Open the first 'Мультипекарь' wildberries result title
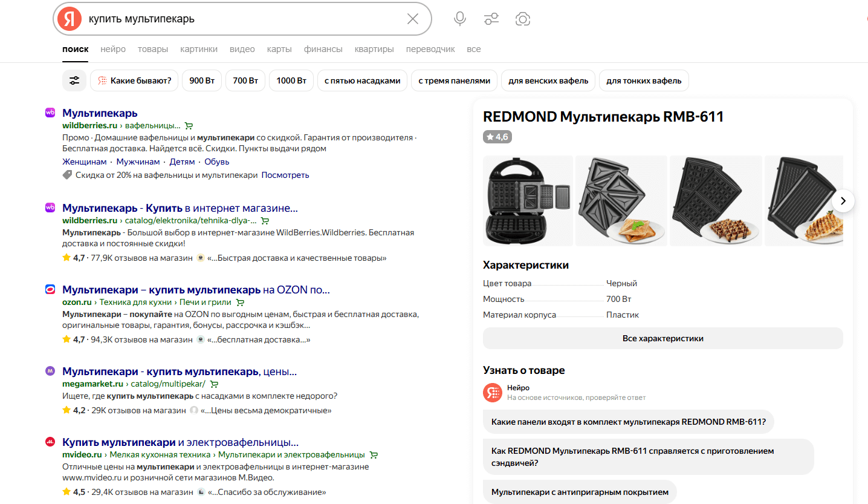Image resolution: width=868 pixels, height=504 pixels. [x=100, y=113]
